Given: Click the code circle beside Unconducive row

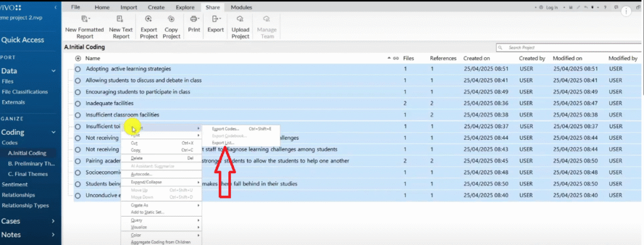Looking at the screenshot, I should point(77,196).
